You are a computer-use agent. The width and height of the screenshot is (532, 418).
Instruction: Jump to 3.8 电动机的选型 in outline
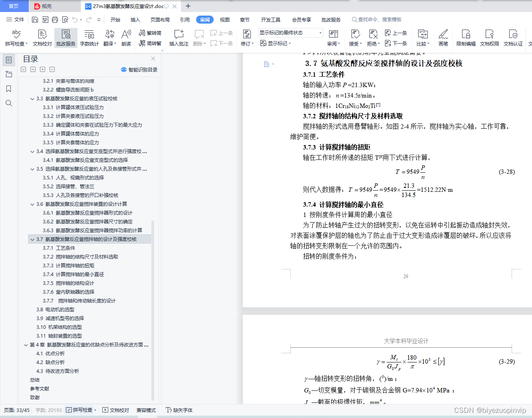[x=55, y=310]
